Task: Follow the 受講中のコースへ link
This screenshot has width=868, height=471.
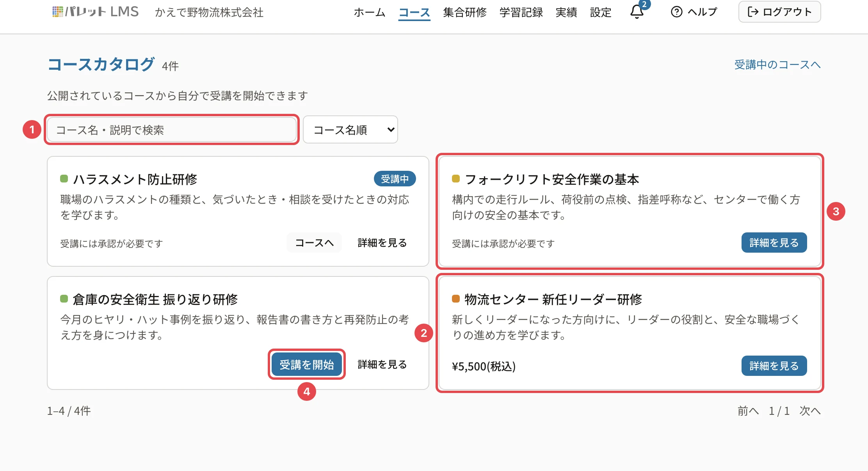Action: click(777, 65)
